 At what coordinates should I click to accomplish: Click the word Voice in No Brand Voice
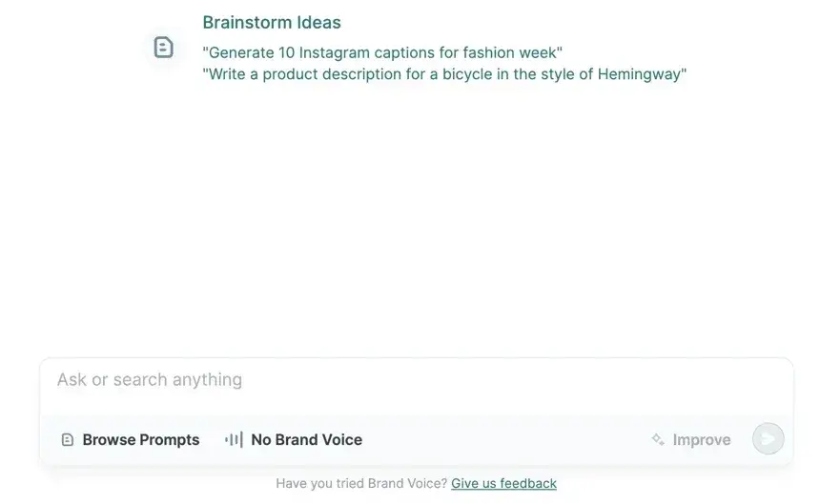coord(341,440)
